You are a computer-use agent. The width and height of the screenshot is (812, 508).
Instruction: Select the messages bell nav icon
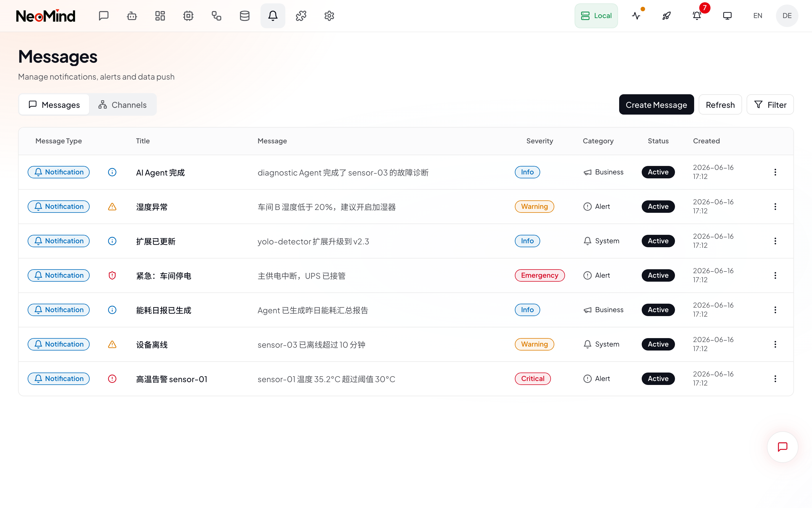point(273,16)
